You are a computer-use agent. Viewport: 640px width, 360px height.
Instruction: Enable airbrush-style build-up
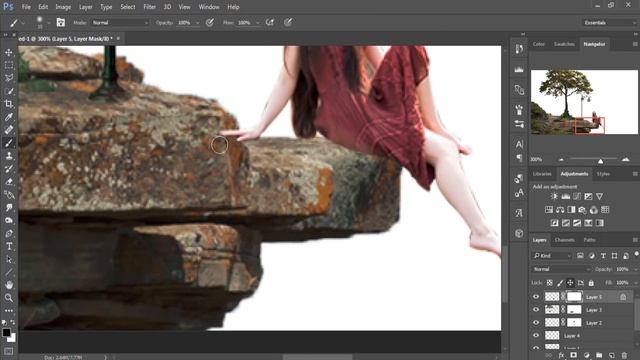click(270, 22)
